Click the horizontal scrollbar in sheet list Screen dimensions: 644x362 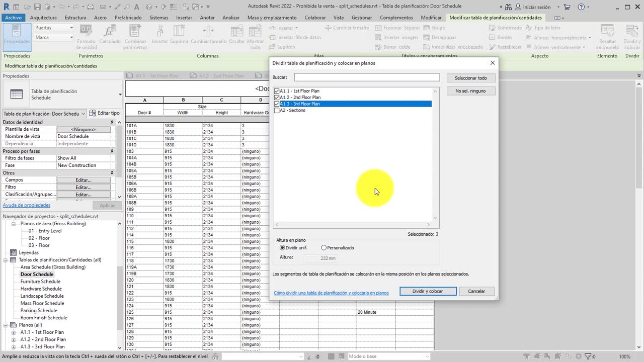[352, 225]
